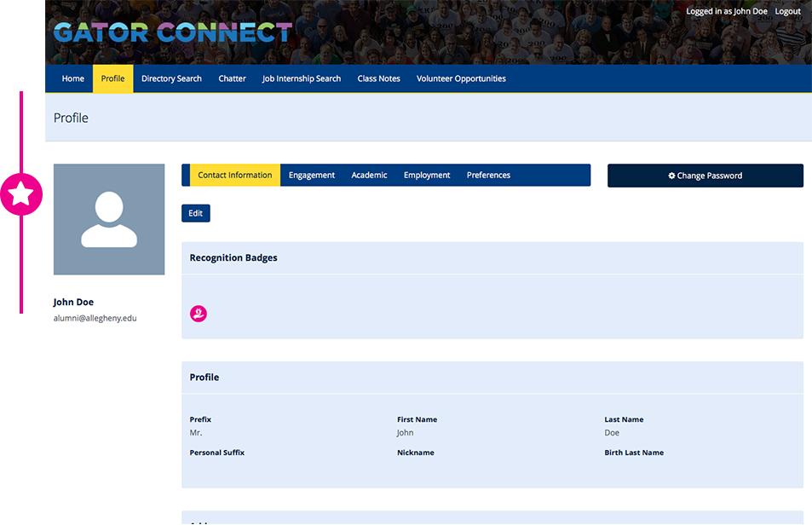
Task: Open Job Internship Search
Action: pyautogui.click(x=302, y=78)
